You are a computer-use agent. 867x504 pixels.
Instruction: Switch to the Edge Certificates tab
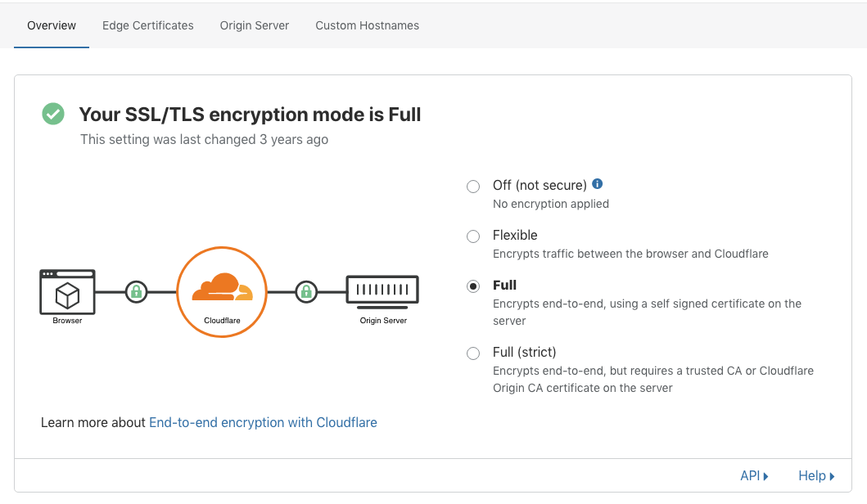pyautogui.click(x=148, y=25)
